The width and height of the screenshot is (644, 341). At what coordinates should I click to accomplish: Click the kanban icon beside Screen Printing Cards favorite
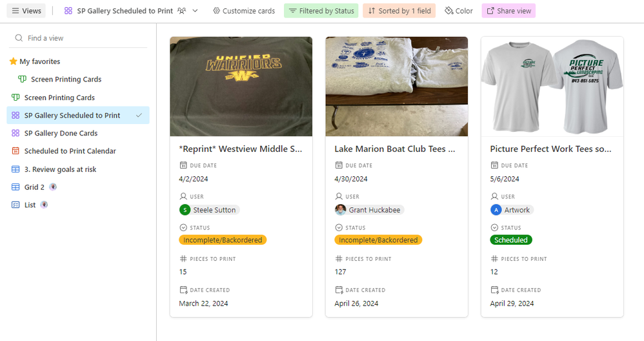pos(23,79)
